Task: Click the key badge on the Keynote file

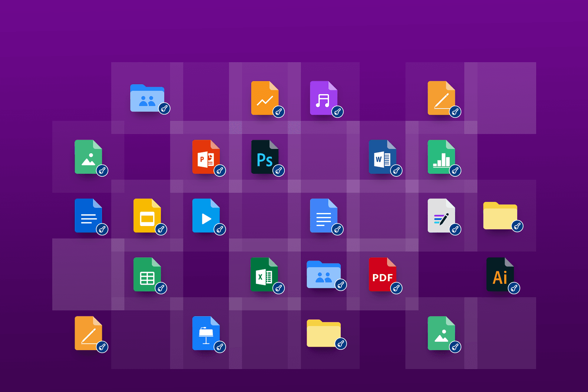Action: coord(220,347)
